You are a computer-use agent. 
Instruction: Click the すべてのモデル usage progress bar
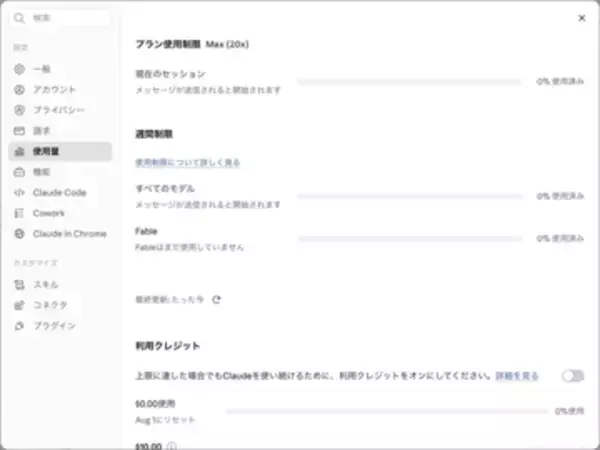(410, 196)
